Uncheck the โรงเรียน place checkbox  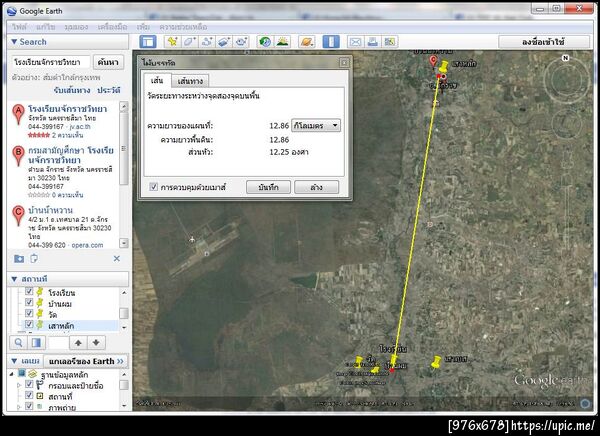[x=29, y=292]
